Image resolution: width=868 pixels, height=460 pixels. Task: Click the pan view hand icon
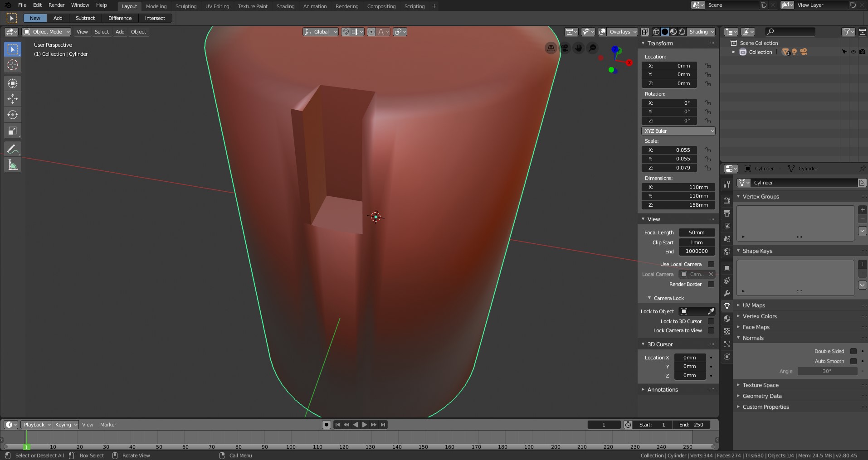(x=579, y=48)
